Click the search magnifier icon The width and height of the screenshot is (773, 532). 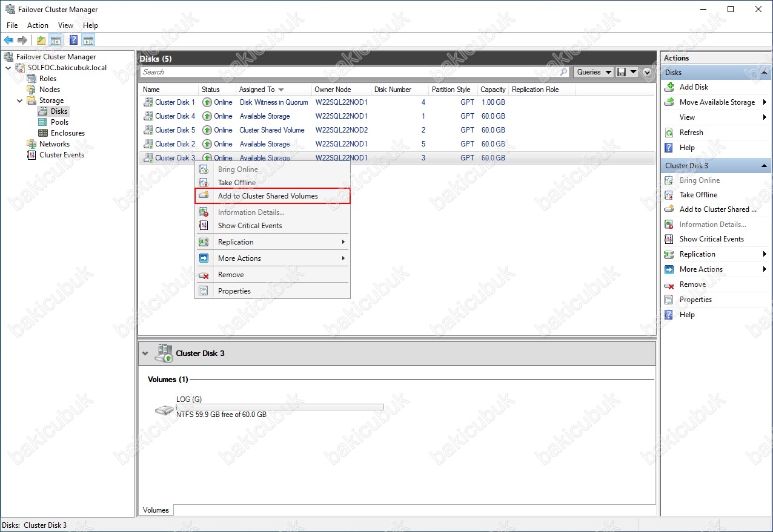point(564,72)
